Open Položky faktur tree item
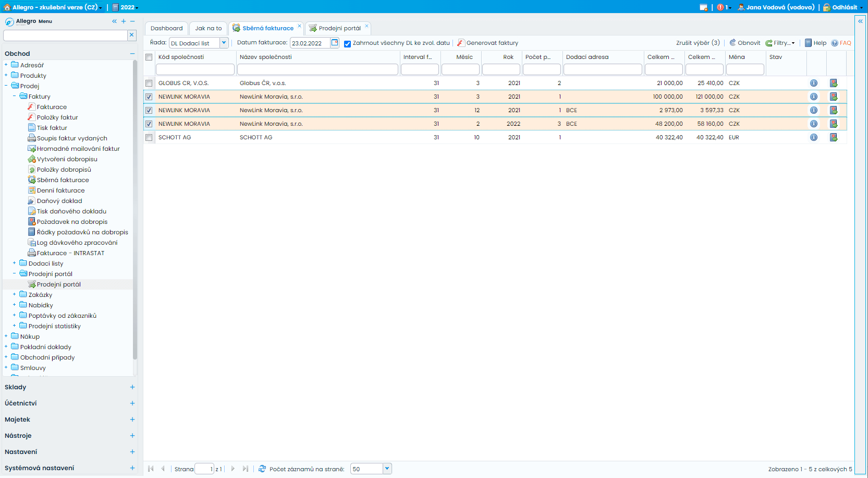868x478 pixels. click(53, 117)
